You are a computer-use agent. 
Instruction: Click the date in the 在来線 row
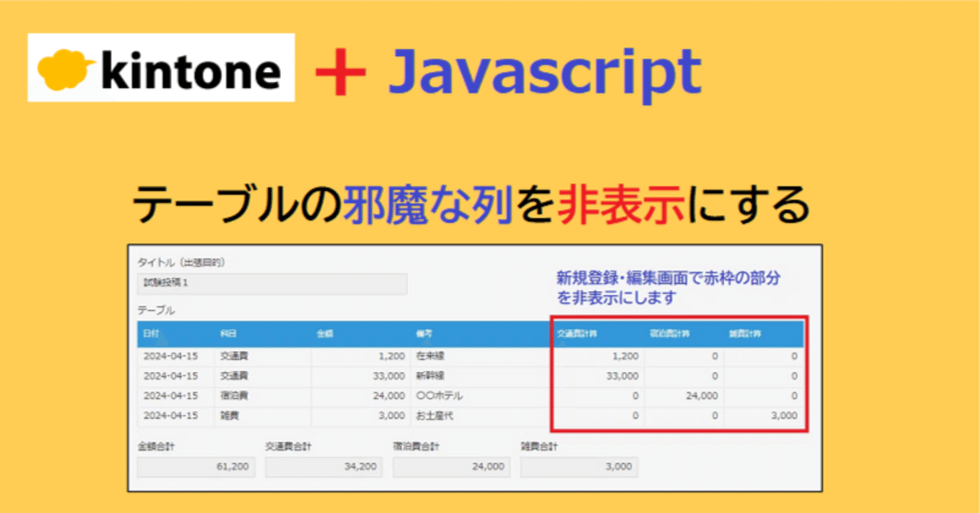tap(171, 356)
